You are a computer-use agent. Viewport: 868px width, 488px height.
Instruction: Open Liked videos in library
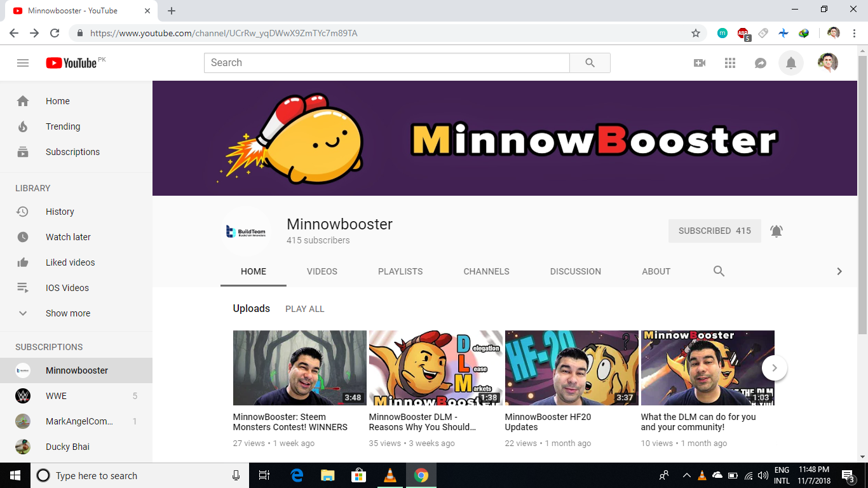click(x=76, y=262)
